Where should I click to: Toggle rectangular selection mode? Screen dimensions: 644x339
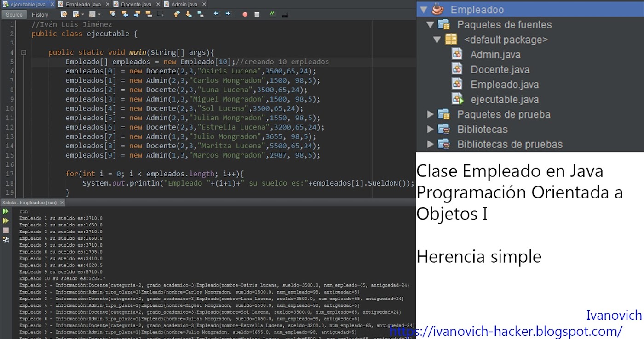(160, 14)
